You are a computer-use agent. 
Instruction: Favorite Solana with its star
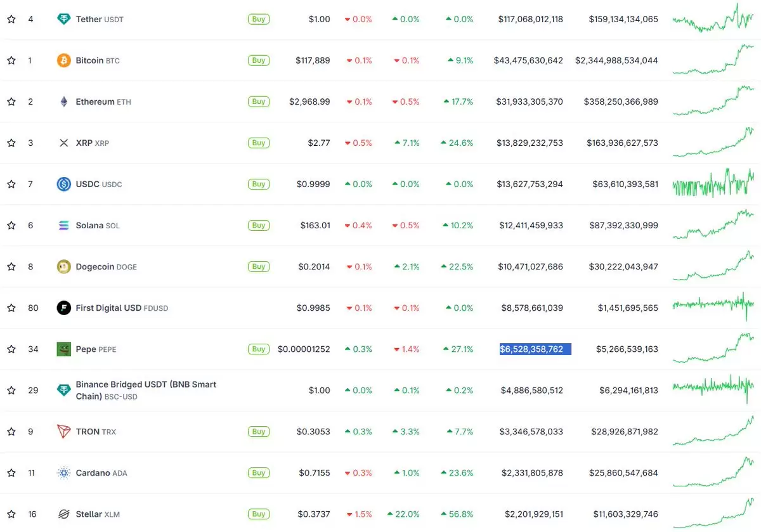pos(11,225)
